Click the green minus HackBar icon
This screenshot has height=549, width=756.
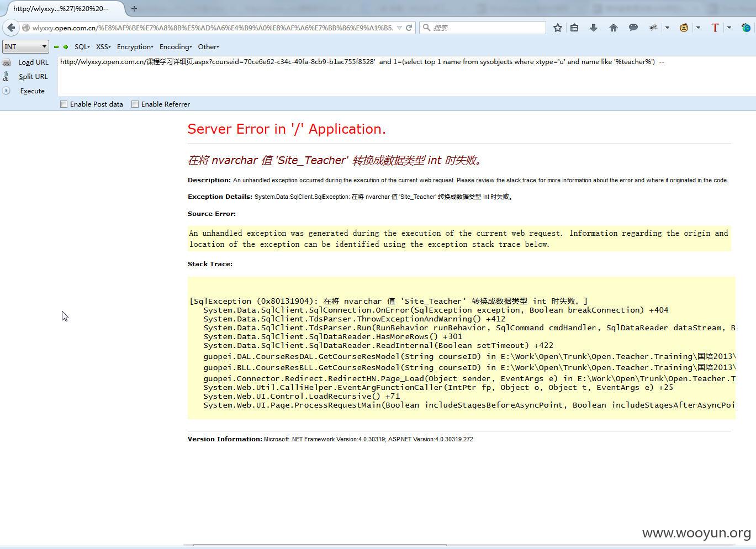pos(56,47)
